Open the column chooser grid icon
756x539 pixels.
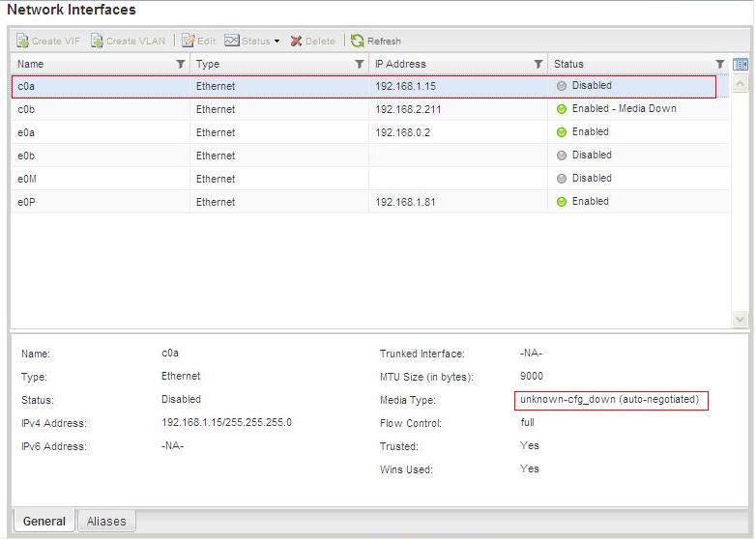741,64
